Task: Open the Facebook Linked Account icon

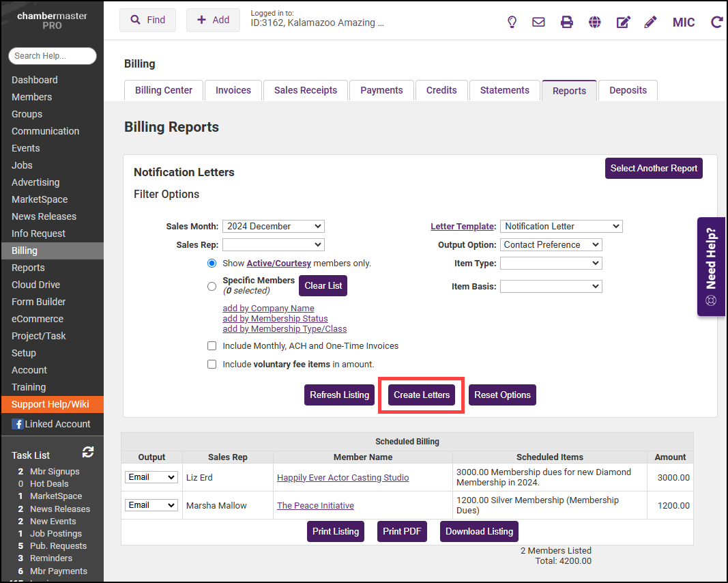Action: click(x=18, y=424)
